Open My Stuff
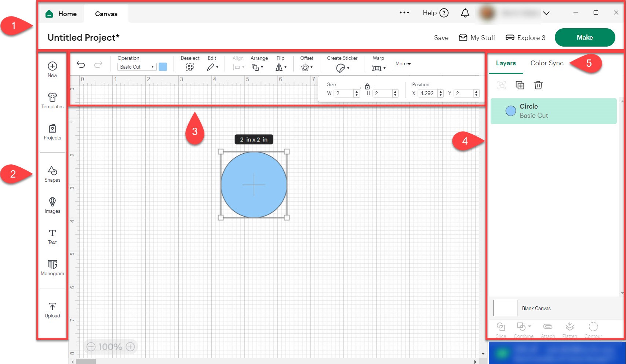 (477, 38)
